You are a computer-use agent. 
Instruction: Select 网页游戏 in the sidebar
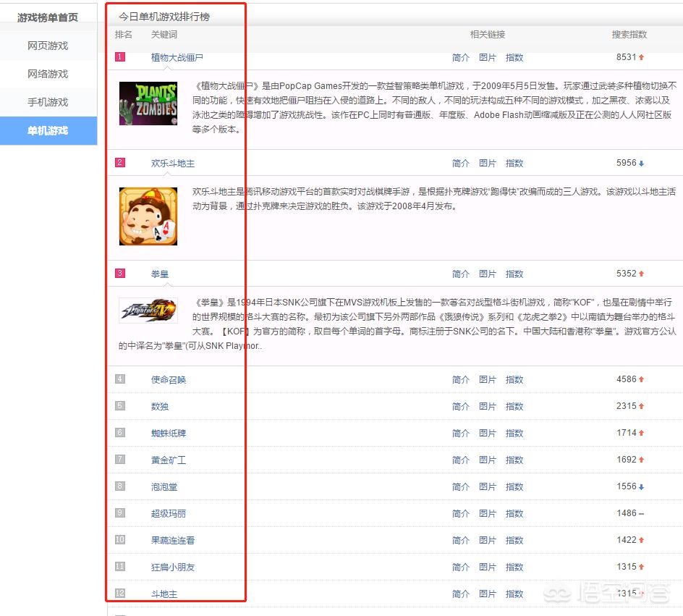click(48, 46)
